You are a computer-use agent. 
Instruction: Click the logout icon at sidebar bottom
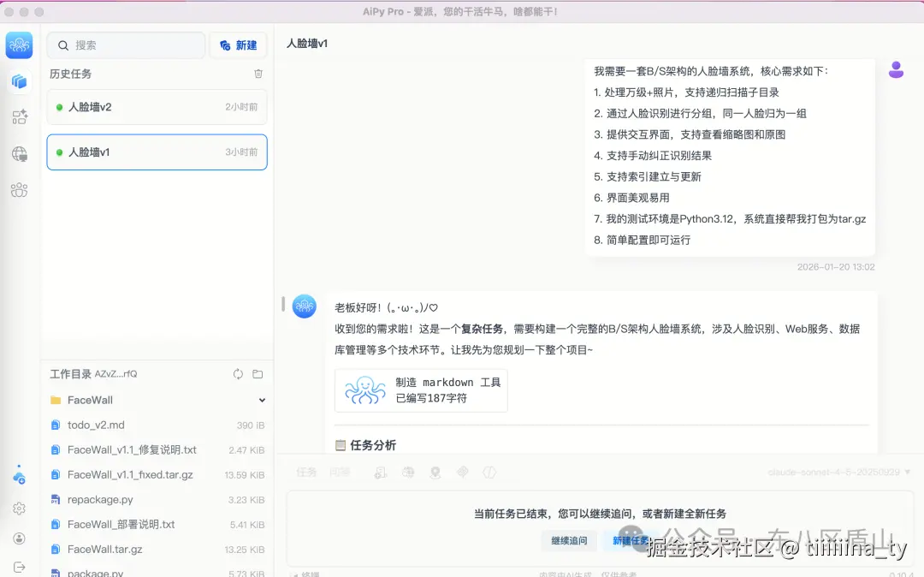point(19,566)
